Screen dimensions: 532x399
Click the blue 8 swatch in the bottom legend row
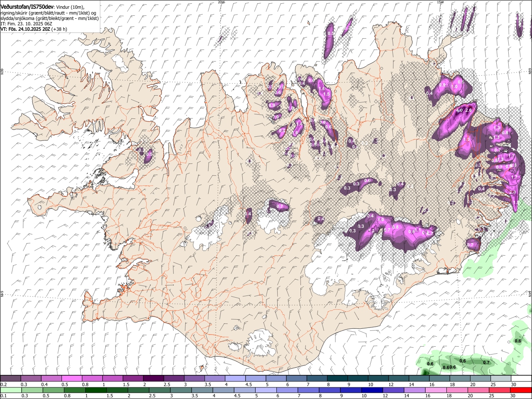pyautogui.click(x=329, y=390)
